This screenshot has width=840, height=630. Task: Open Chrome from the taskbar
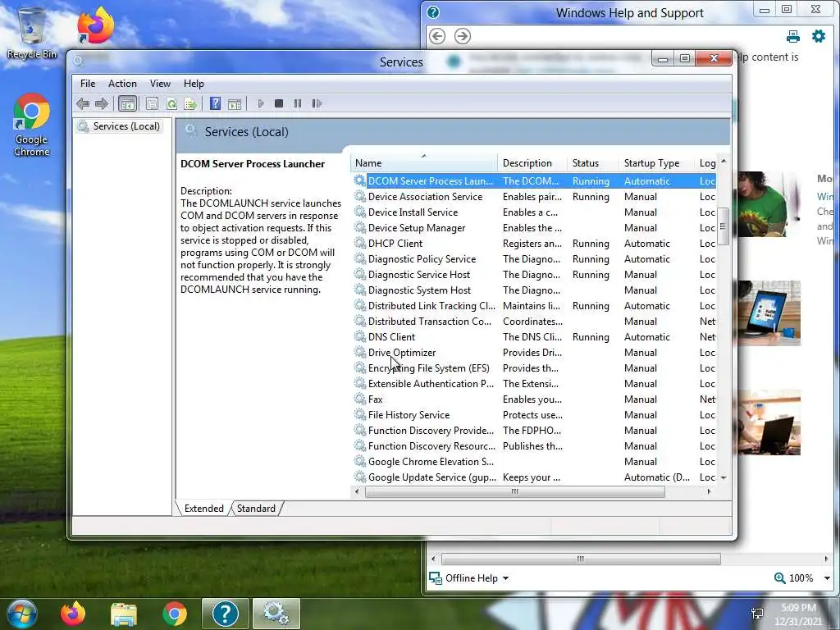pos(175,614)
